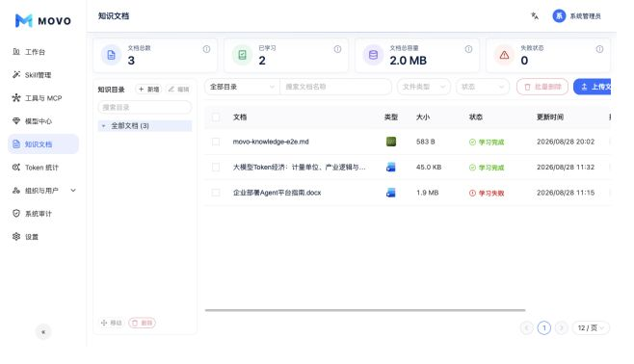Click the 工作台 sidebar icon

(x=16, y=51)
